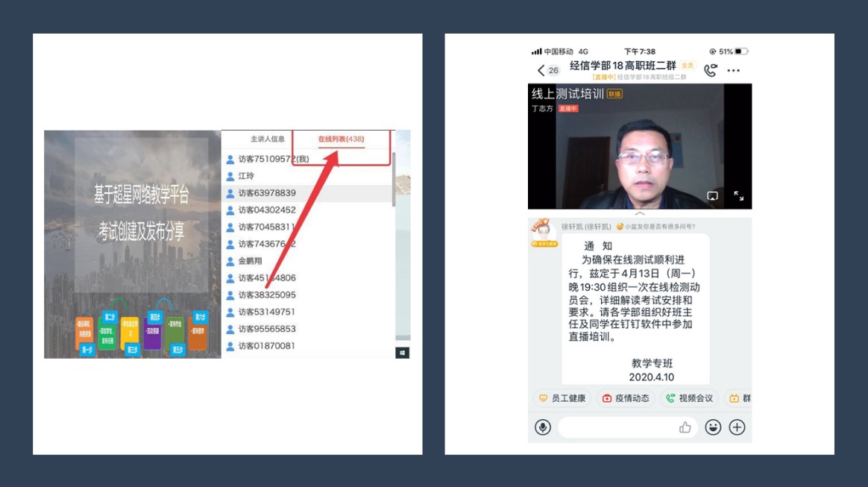Tap the microphone voice input icon

[542, 427]
